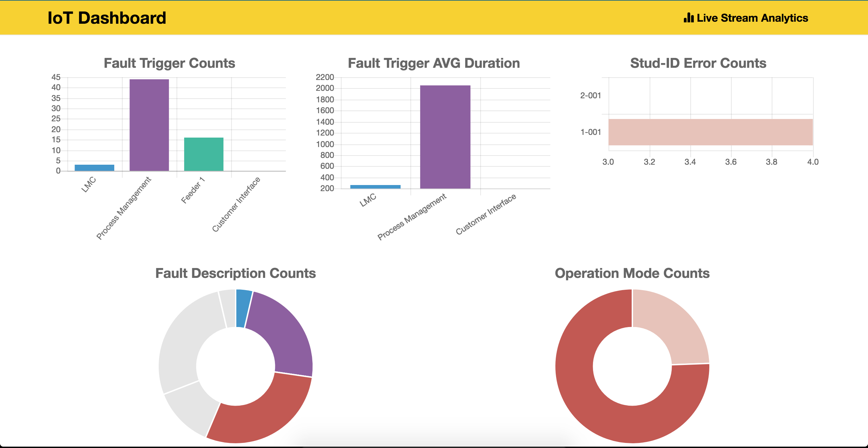Click the purple bar in Fault Trigger AVG Duration
Screen dimensions: 868x448
[x=445, y=137]
